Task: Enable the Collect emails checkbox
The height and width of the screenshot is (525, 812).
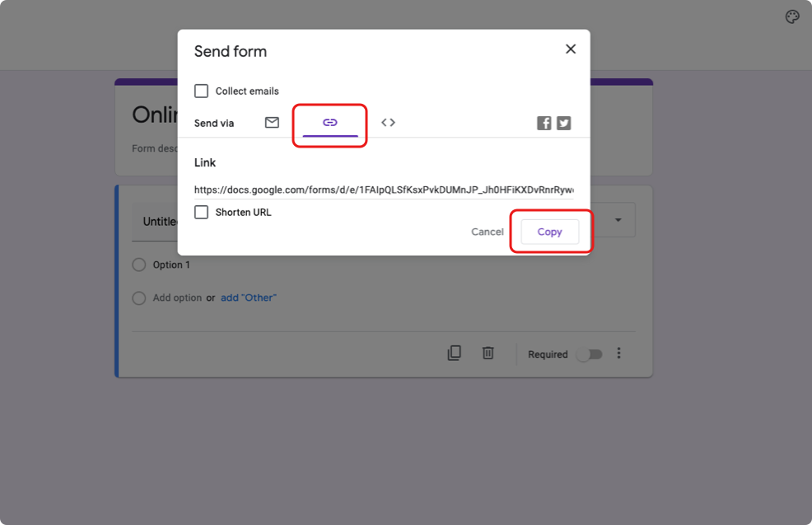Action: (x=202, y=91)
